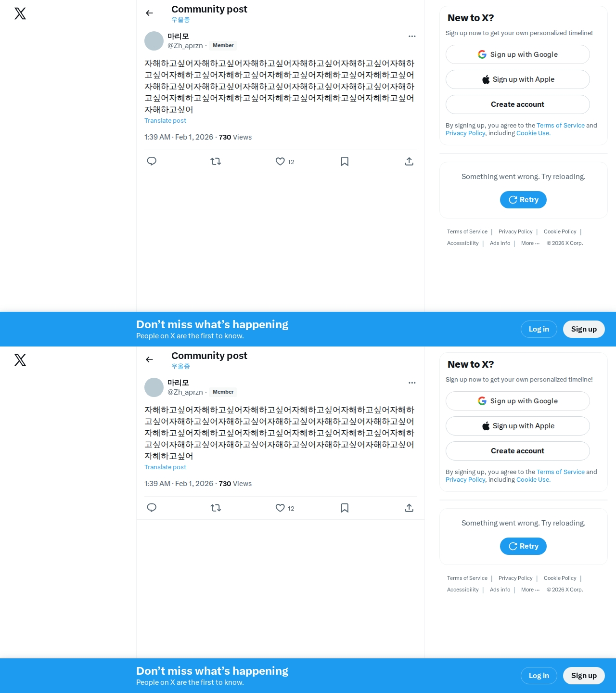Viewport: 616px width, 693px height.
Task: Click the upper 'Create account' button
Action: (518, 104)
